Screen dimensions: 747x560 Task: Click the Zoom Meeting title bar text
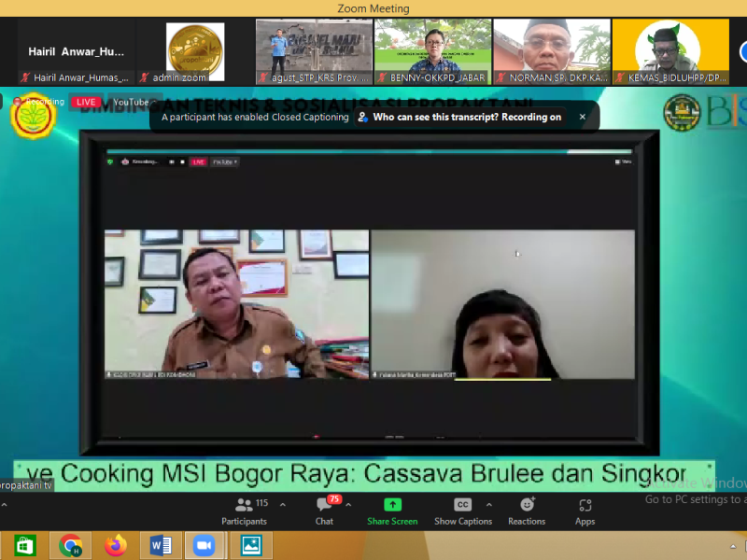tap(373, 8)
